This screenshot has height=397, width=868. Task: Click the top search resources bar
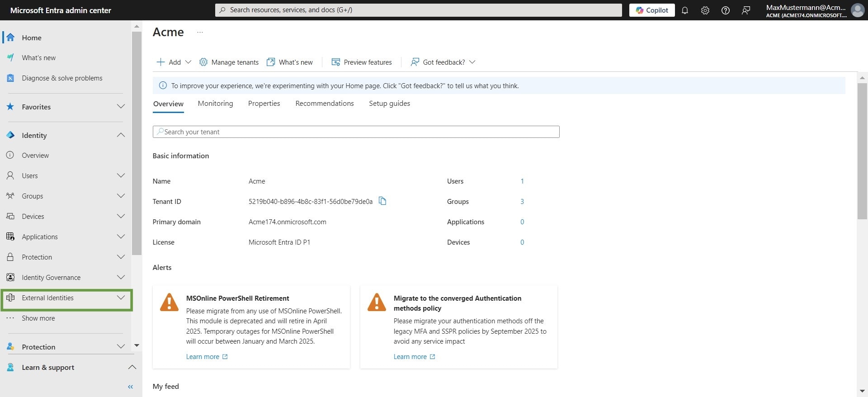pyautogui.click(x=419, y=10)
